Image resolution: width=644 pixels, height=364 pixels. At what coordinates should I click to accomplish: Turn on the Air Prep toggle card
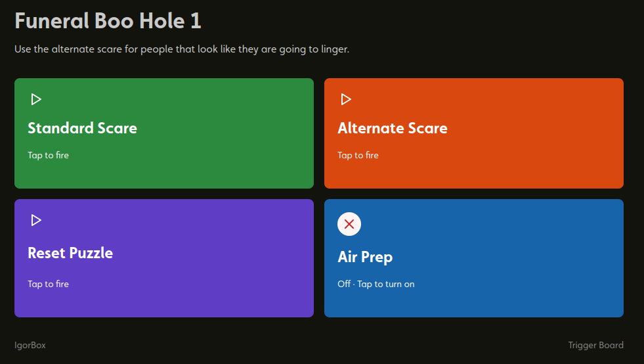[x=473, y=258]
